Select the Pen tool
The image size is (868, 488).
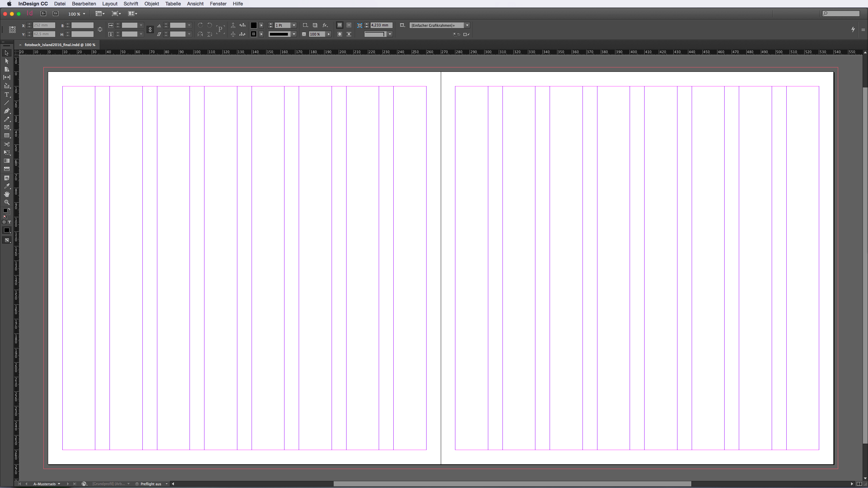pyautogui.click(x=6, y=111)
